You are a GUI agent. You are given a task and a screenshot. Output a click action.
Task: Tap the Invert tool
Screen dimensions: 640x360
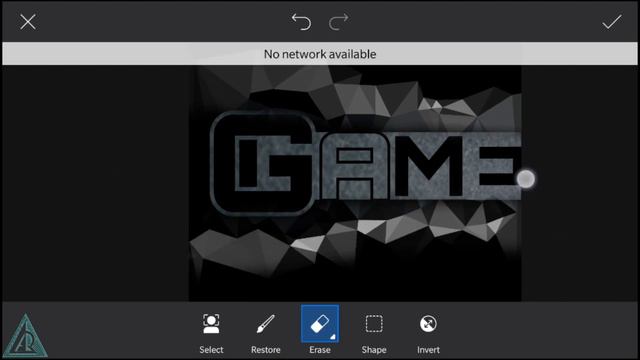click(428, 333)
